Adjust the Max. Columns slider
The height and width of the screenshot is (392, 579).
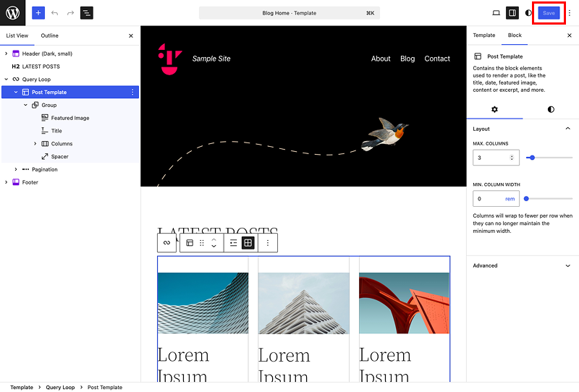coord(549,158)
